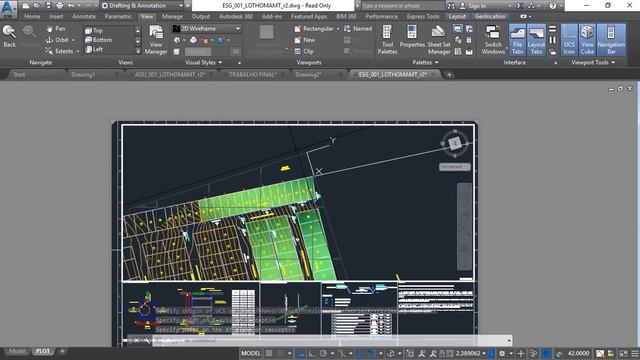Expand the Extents zoom dropdown arrow
Image resolution: width=640 pixels, height=360 pixels.
coord(78,51)
